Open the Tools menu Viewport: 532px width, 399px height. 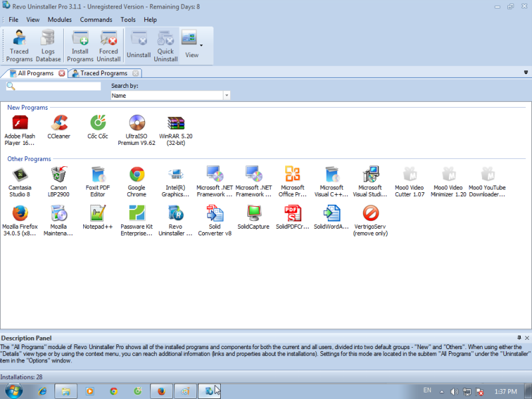[128, 20]
